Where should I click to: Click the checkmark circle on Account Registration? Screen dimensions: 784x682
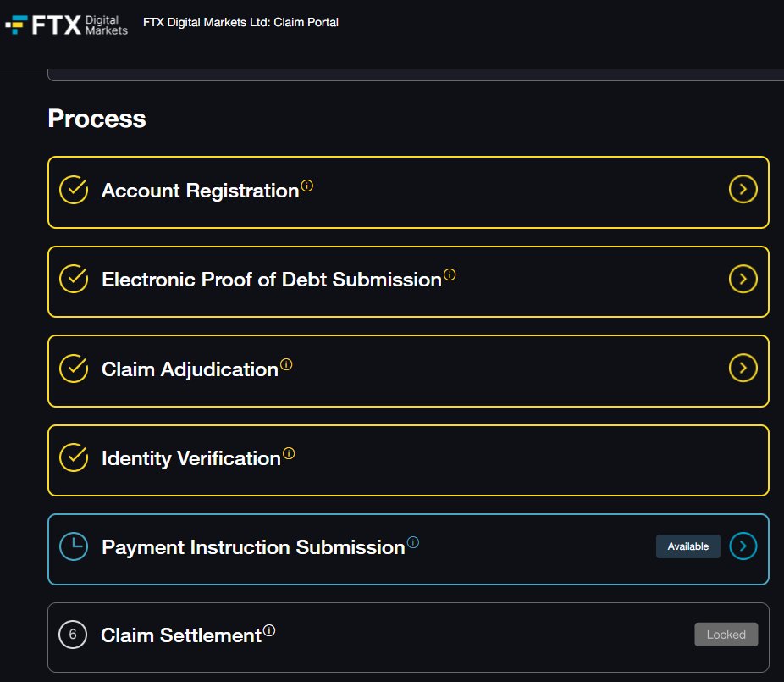[74, 190]
